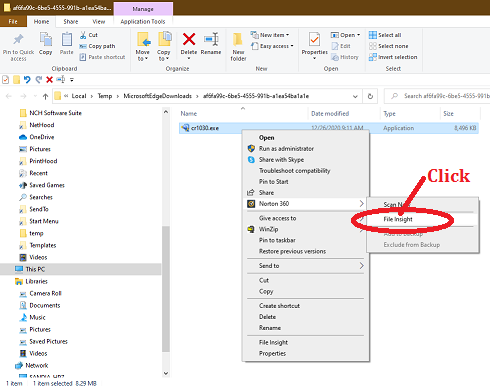The image size is (490, 387).
Task: Click the Paste clipboard icon
Action: [67, 39]
